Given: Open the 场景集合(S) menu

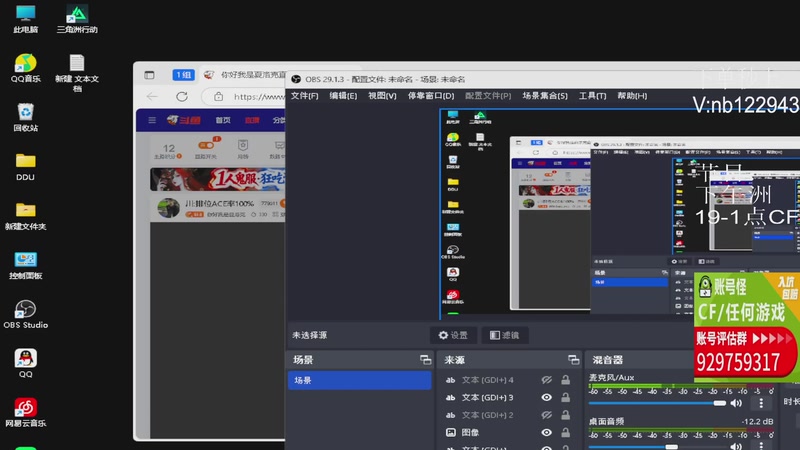Looking at the screenshot, I should pos(545,96).
